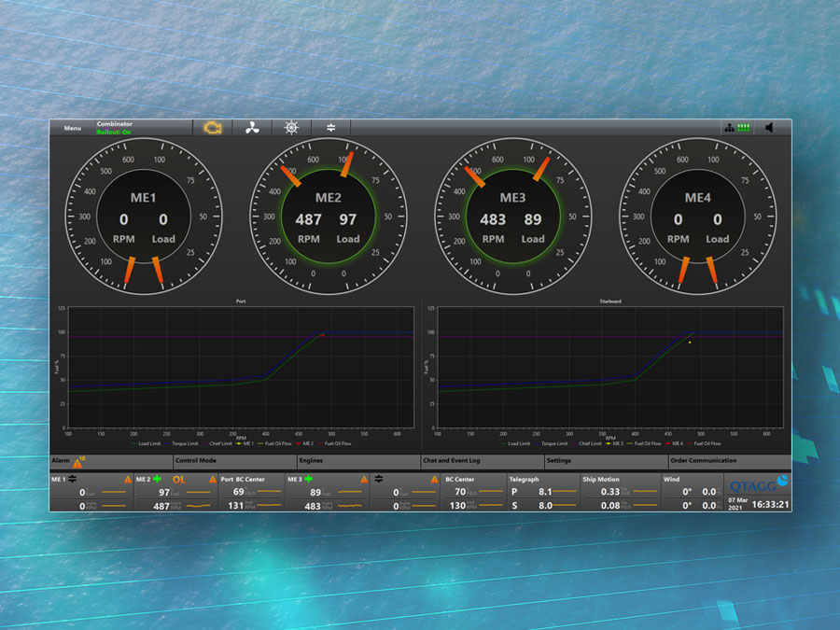Click the clutch symbol in top toolbar
Screen dimensions: 840x630
[330, 128]
